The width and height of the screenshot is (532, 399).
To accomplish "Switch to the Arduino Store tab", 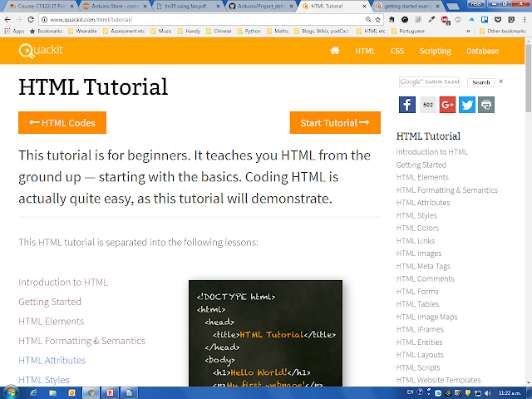I will click(x=116, y=6).
